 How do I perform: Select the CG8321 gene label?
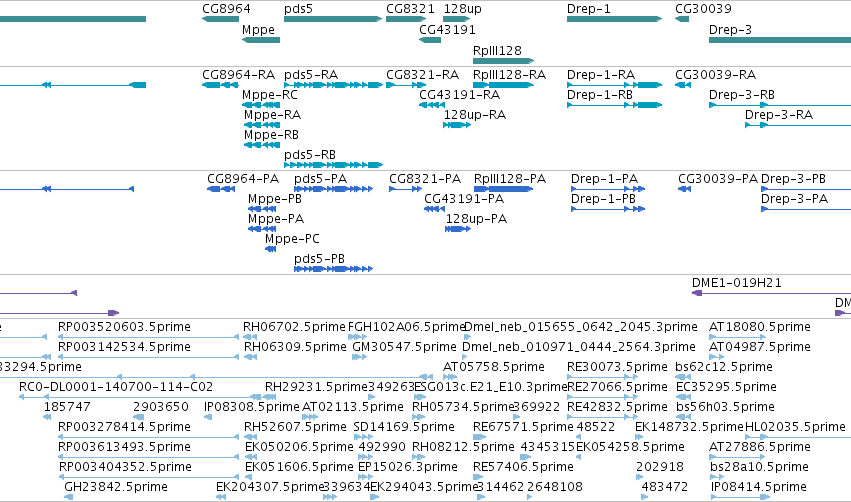tap(410, 9)
